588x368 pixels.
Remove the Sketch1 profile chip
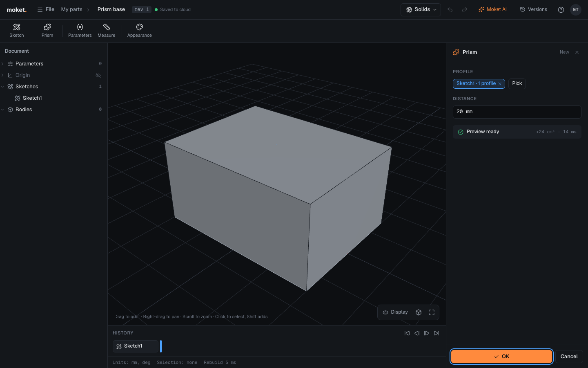[500, 84]
